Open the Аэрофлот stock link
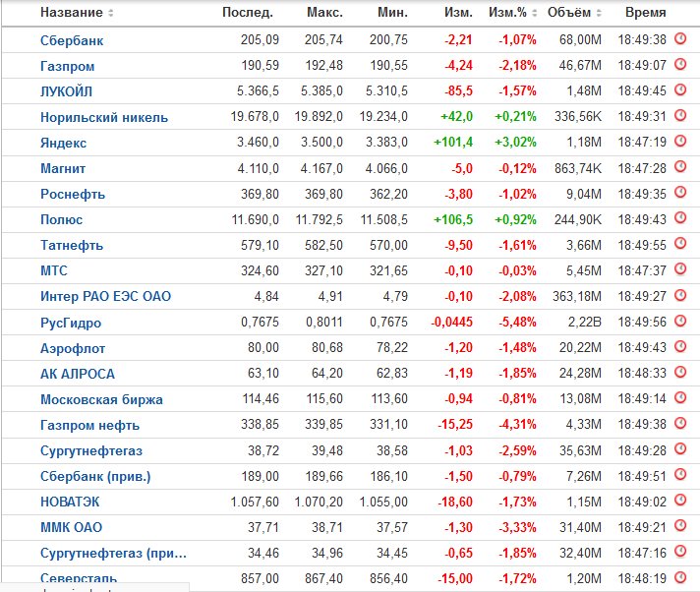 click(73, 348)
